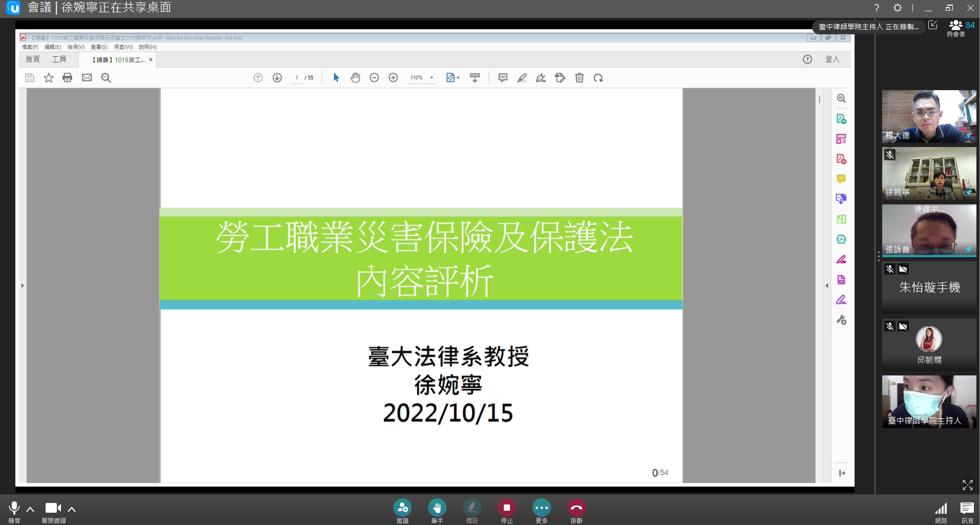The width and height of the screenshot is (980, 525).
Task: Switch to the 工具 tab
Action: [59, 59]
